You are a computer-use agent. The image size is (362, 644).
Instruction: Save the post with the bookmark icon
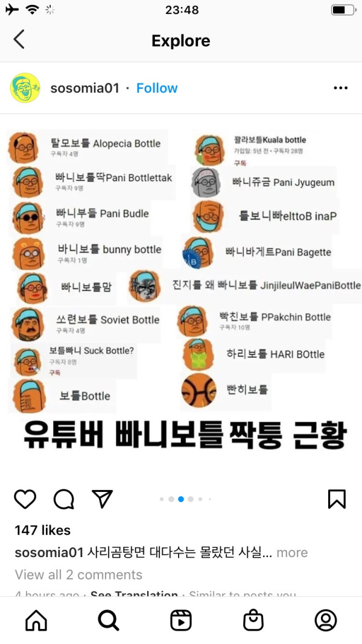[337, 499]
